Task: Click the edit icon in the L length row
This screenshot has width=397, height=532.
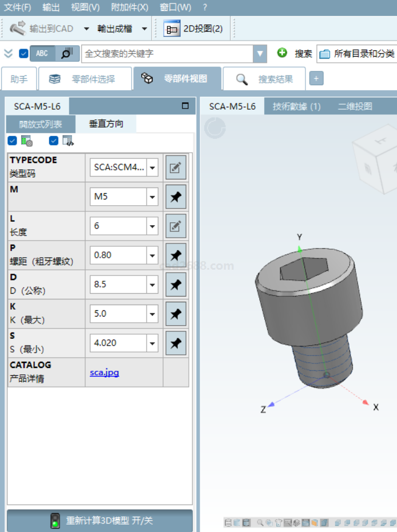Action: 176,226
